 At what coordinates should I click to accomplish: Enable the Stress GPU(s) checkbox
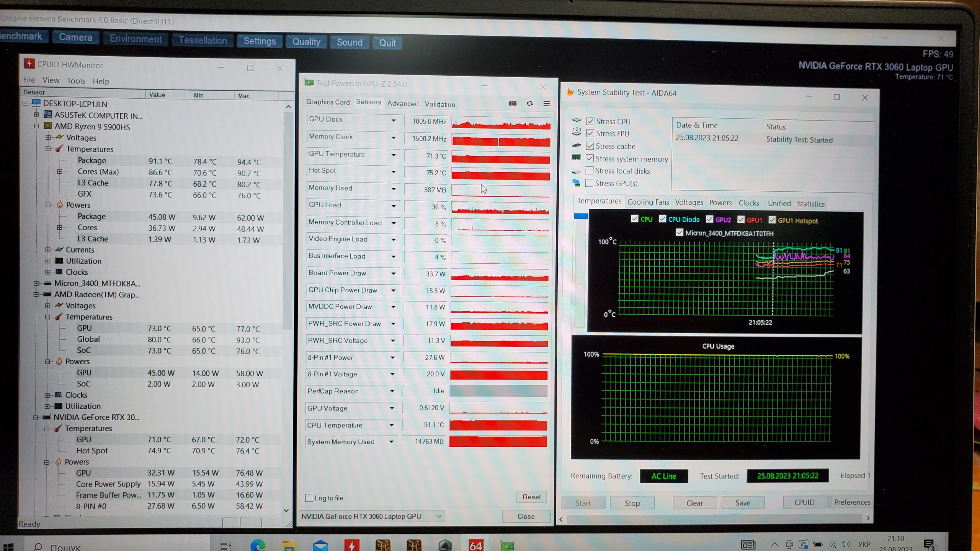pyautogui.click(x=590, y=183)
